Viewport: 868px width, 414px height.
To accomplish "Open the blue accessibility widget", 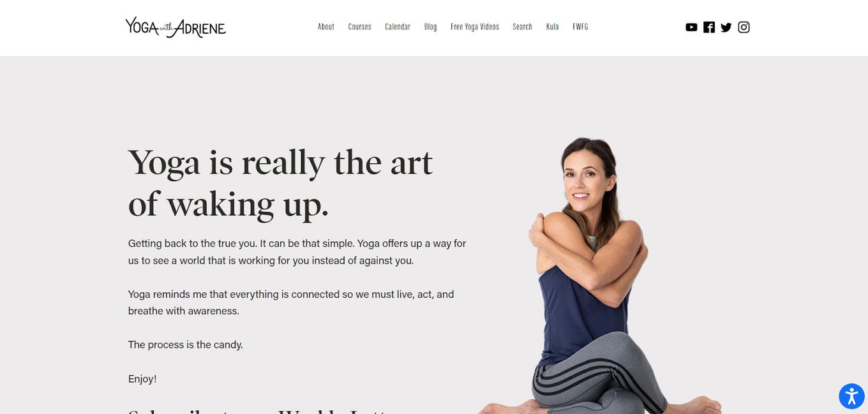I will click(x=851, y=396).
